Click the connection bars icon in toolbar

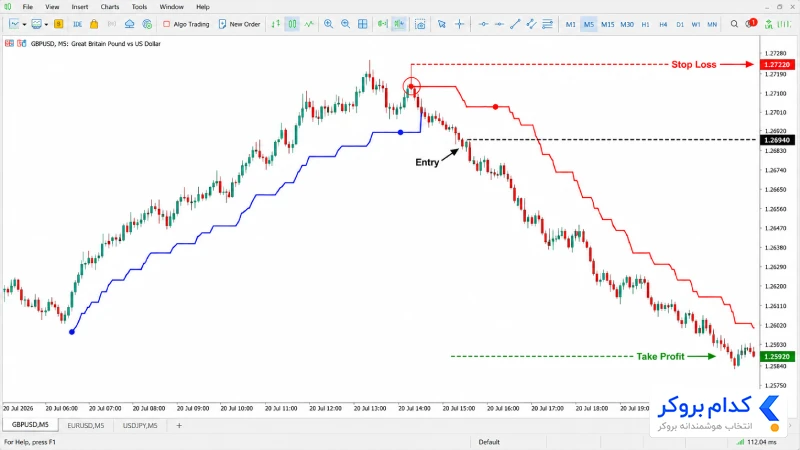tap(783, 24)
